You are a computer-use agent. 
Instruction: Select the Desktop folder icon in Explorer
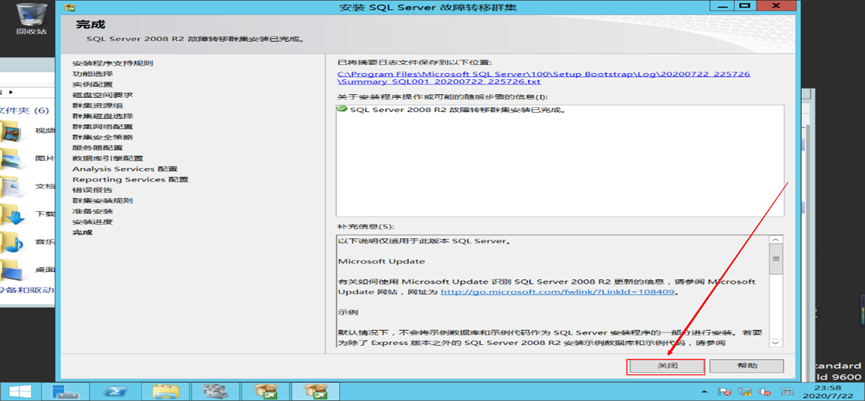tap(11, 269)
